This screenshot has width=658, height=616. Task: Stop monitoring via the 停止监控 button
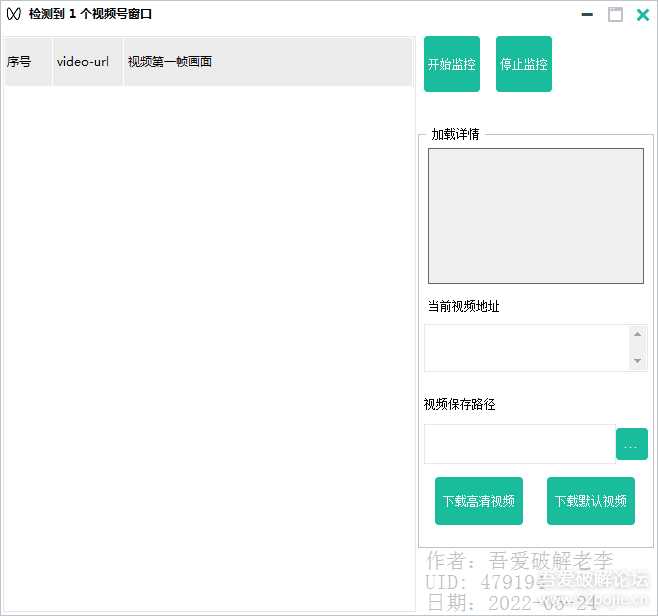(x=524, y=64)
